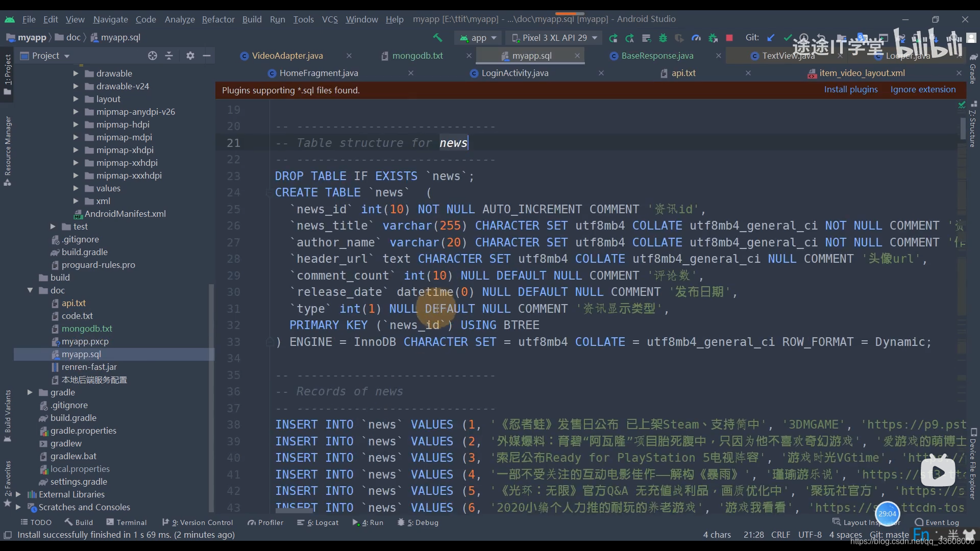Screen dimensions: 980x551
Task: Click the Apply Code Changes icon
Action: point(646,38)
